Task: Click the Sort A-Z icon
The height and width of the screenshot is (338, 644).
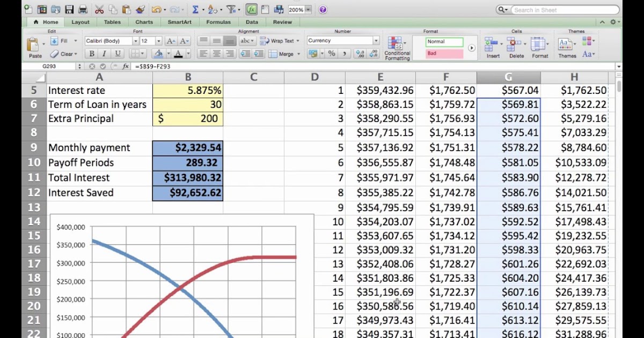Action: click(213, 9)
